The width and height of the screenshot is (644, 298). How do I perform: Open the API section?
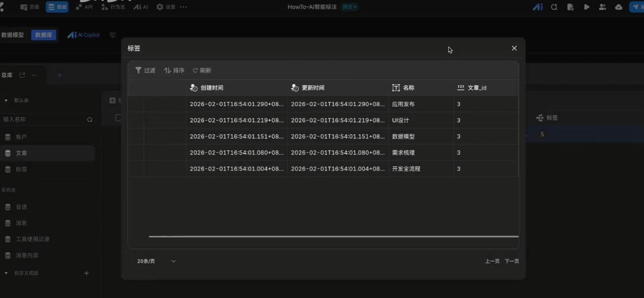84,7
